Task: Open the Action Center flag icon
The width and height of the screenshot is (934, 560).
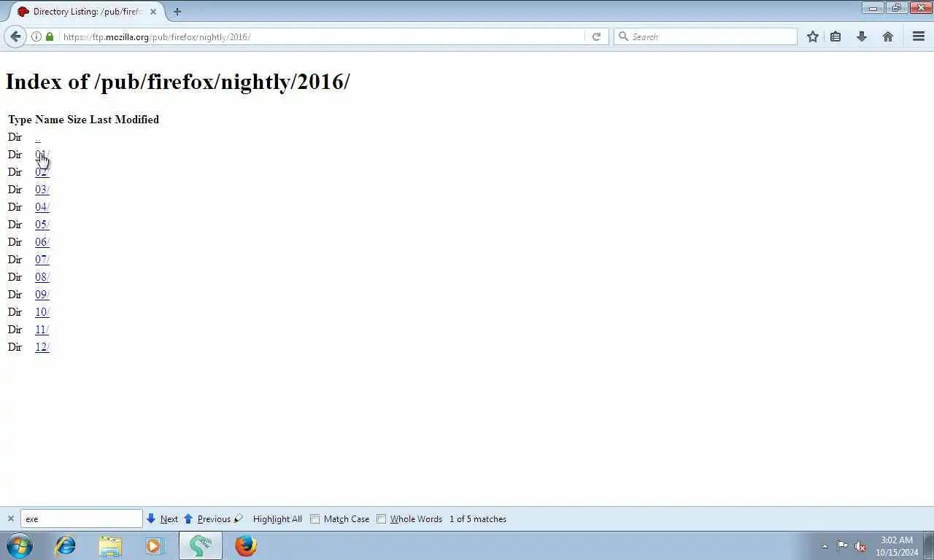Action: pyautogui.click(x=842, y=545)
